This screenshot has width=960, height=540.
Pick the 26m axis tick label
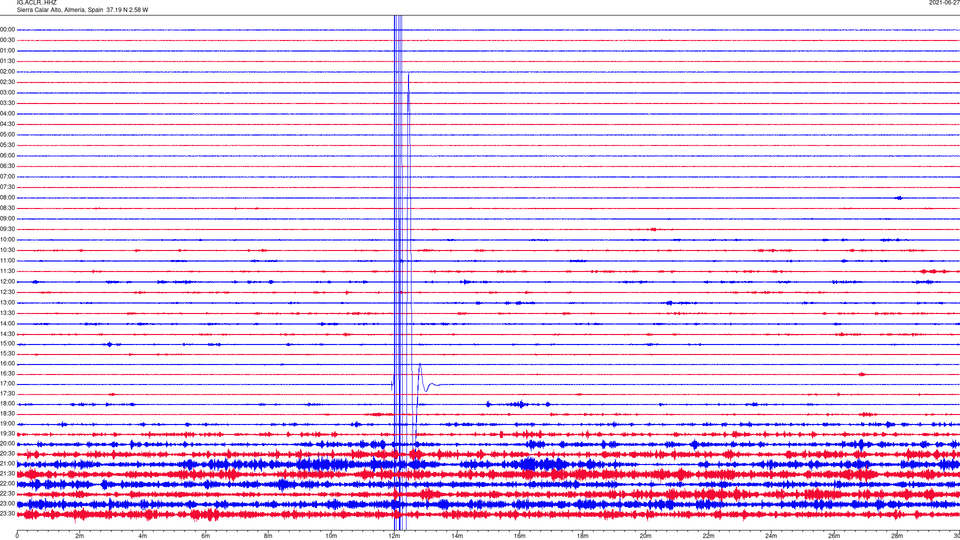coord(834,536)
